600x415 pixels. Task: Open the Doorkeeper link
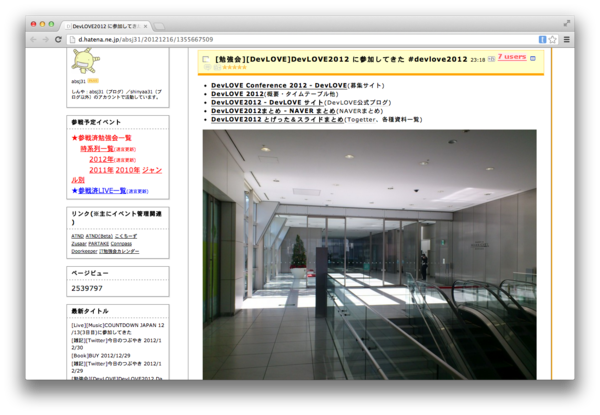tap(84, 252)
